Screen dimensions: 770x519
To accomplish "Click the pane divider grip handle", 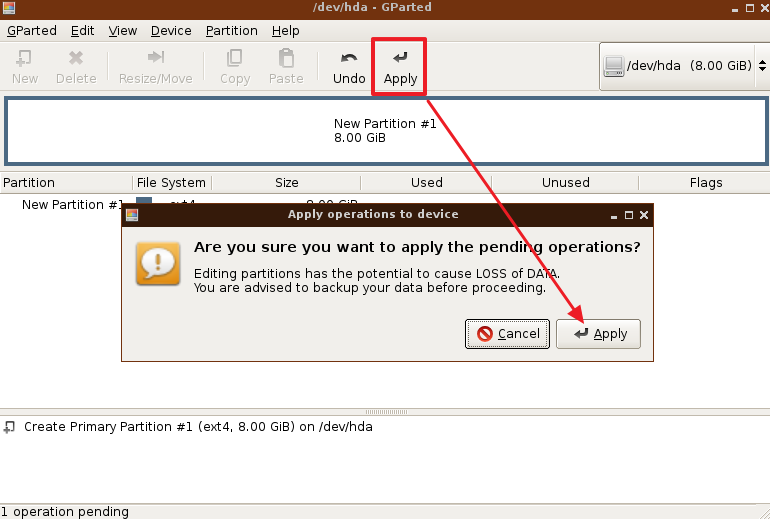I will point(386,412).
